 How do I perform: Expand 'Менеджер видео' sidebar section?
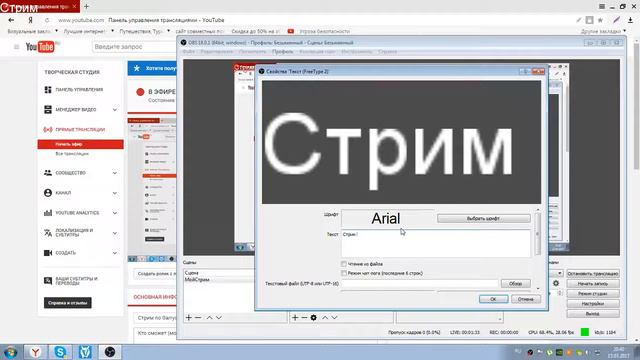pyautogui.click(x=115, y=110)
